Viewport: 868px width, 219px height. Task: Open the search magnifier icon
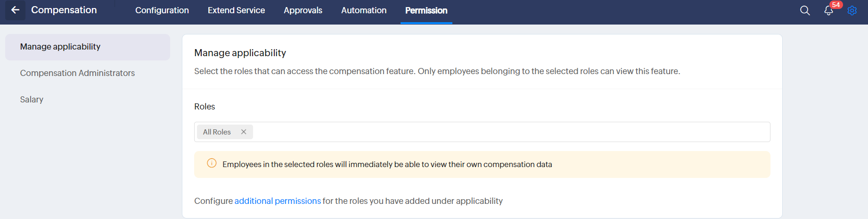click(805, 10)
